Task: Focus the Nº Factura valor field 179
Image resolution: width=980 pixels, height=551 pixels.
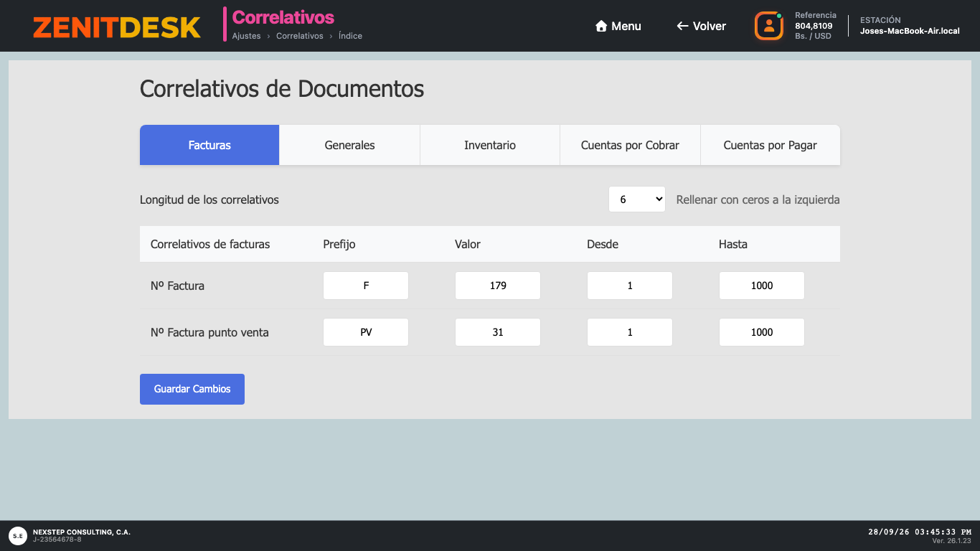Action: [498, 286]
